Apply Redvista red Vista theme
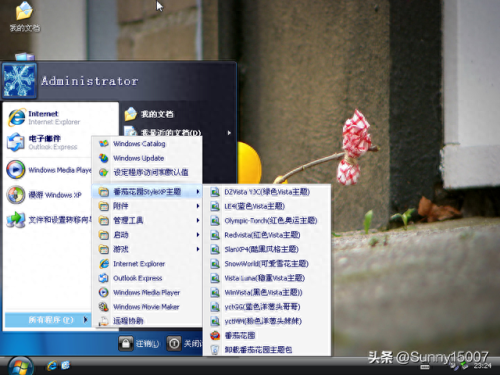This screenshot has width=500, height=375. click(267, 235)
